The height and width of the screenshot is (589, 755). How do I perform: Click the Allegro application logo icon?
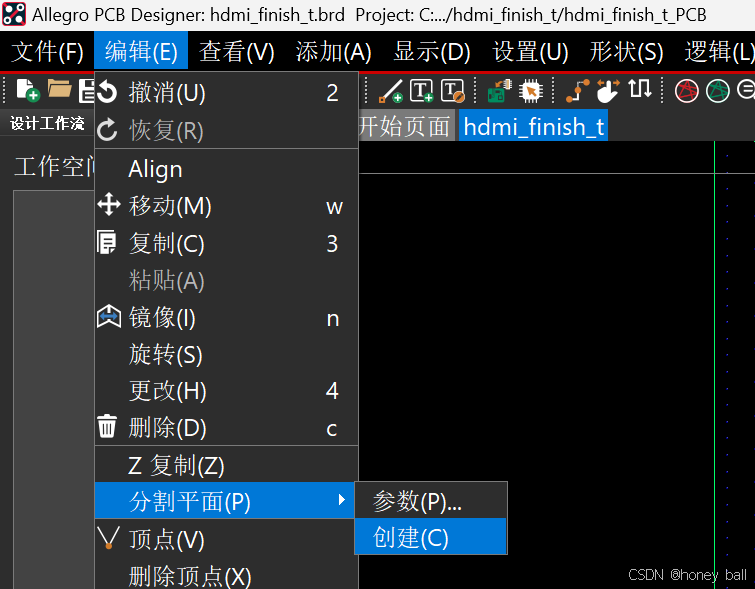(14, 14)
